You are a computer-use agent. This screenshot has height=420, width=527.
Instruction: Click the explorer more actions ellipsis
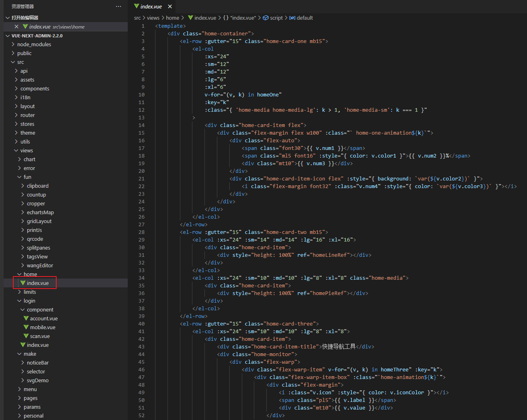coord(118,6)
